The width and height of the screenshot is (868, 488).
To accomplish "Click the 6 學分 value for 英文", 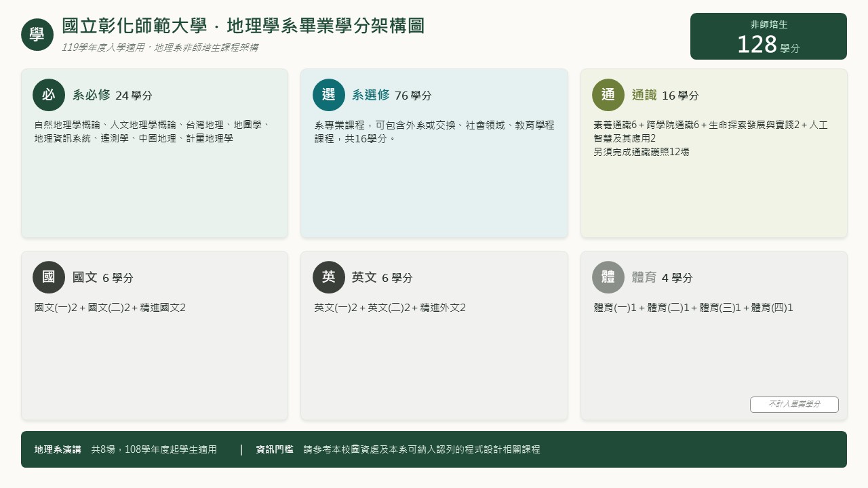I will (x=397, y=278).
